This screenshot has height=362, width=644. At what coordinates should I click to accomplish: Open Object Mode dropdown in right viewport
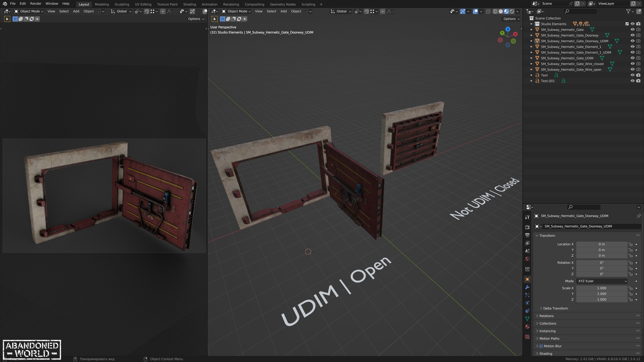coord(236,11)
